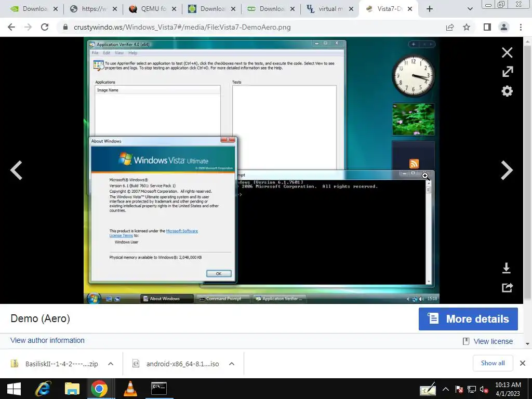The width and height of the screenshot is (532, 399).
Task: Click the download image icon in viewer
Action: pyautogui.click(x=507, y=268)
